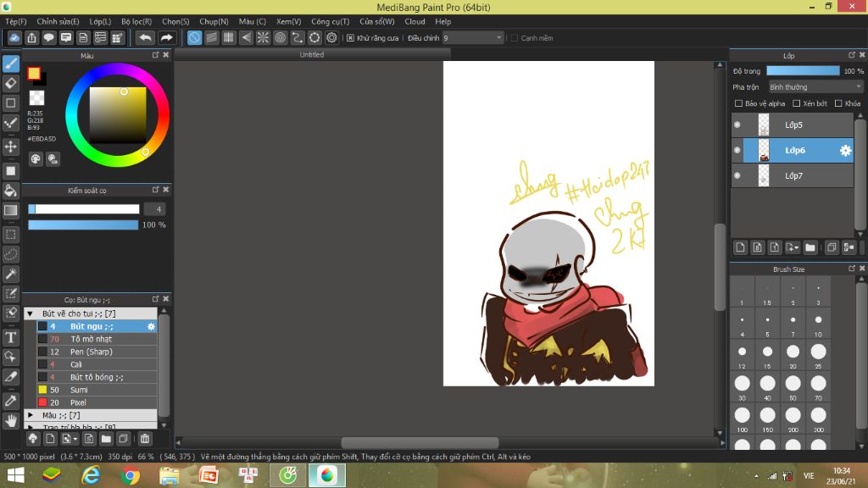
Task: Click the Undo arrow
Action: click(145, 37)
